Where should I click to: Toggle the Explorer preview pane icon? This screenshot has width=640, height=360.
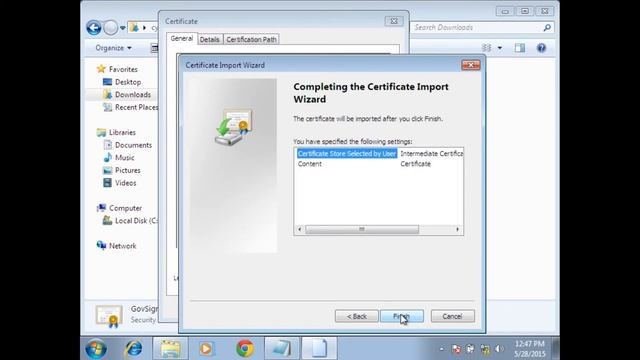520,48
